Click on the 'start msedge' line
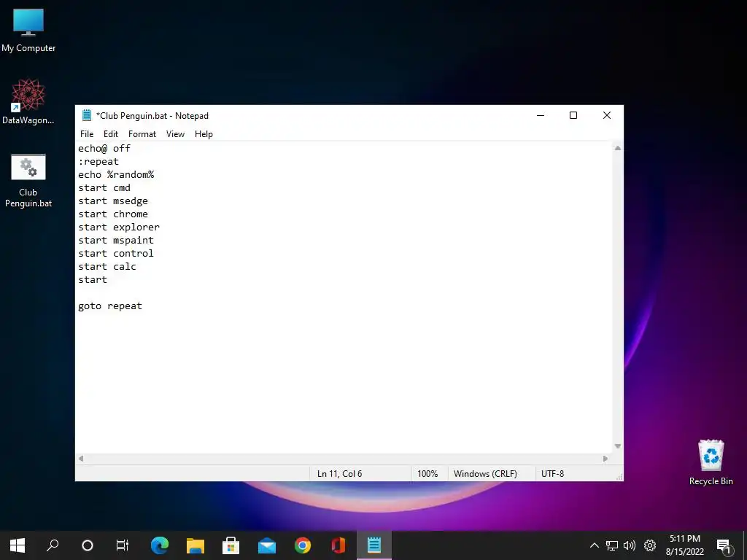Image resolution: width=747 pixels, height=560 pixels. (x=113, y=201)
